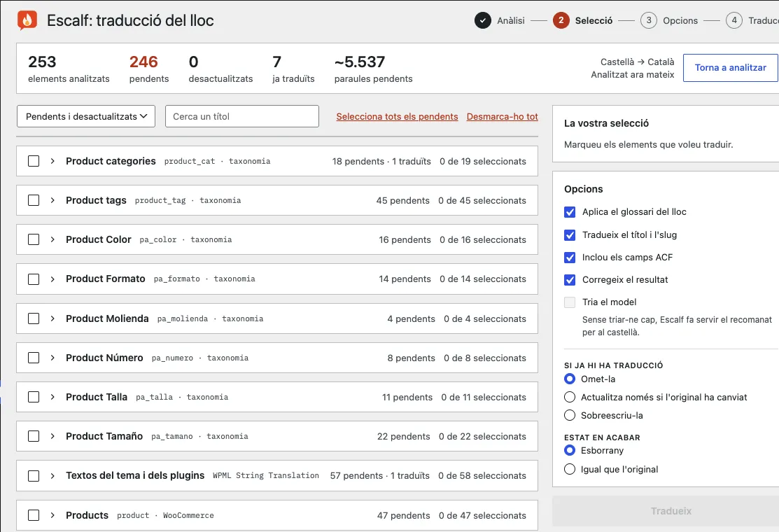Click '47 pendents' in Products row

403,516
